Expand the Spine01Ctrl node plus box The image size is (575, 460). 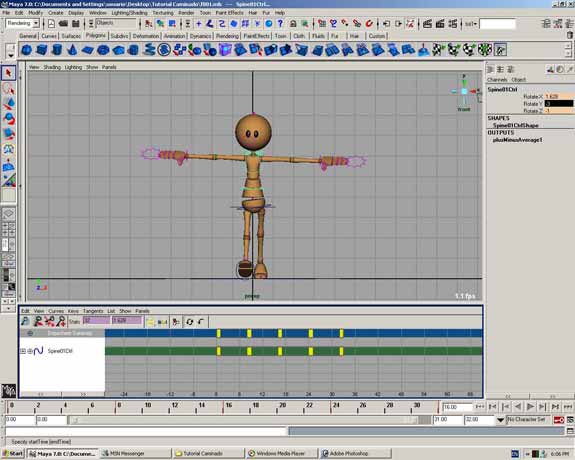[23, 351]
